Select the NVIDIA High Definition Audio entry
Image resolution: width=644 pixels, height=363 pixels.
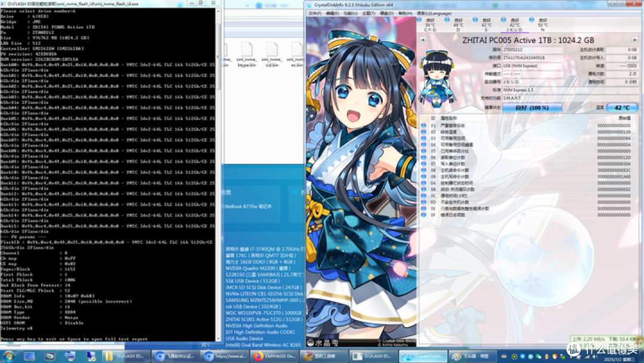pyautogui.click(x=256, y=325)
